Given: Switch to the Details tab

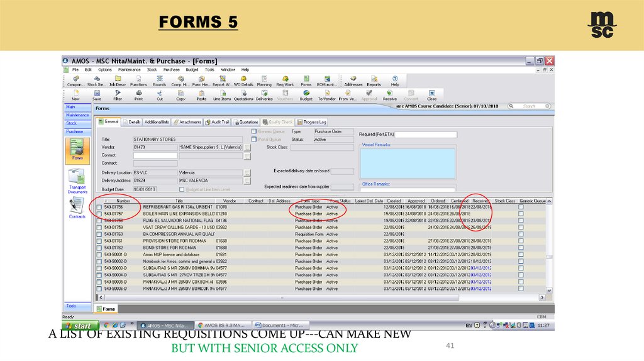Looking at the screenshot, I should coord(131,122).
